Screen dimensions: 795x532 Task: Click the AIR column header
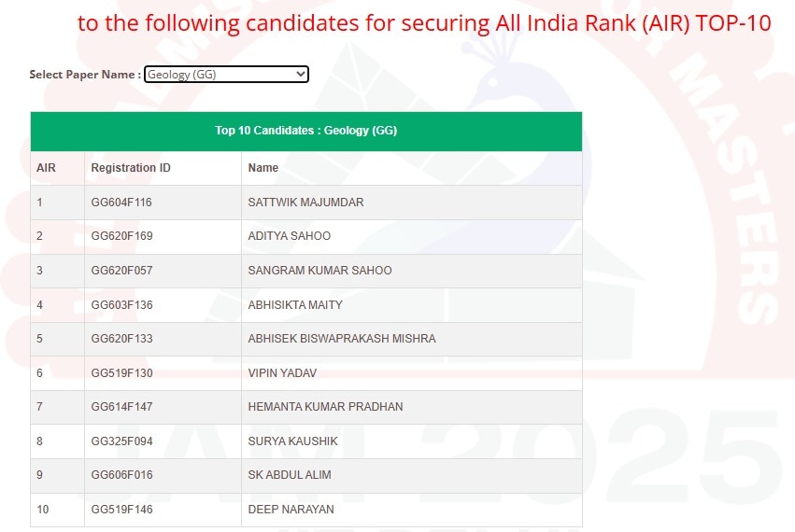pos(46,168)
